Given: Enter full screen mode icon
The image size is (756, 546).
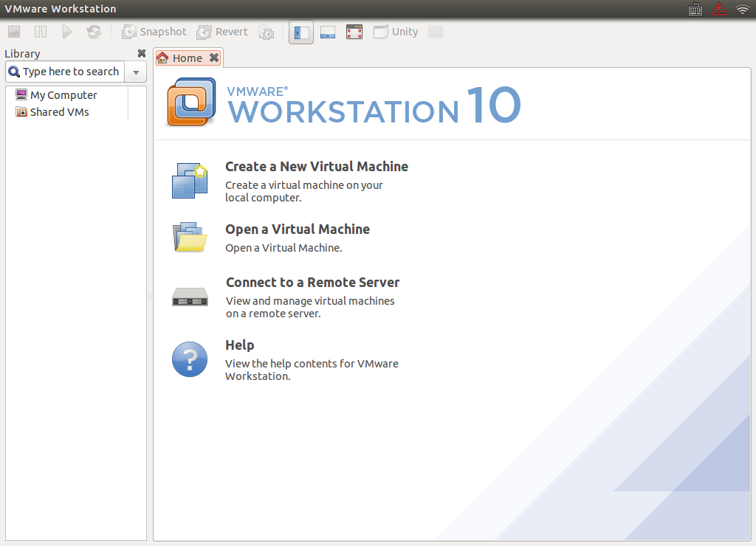Looking at the screenshot, I should tap(354, 32).
